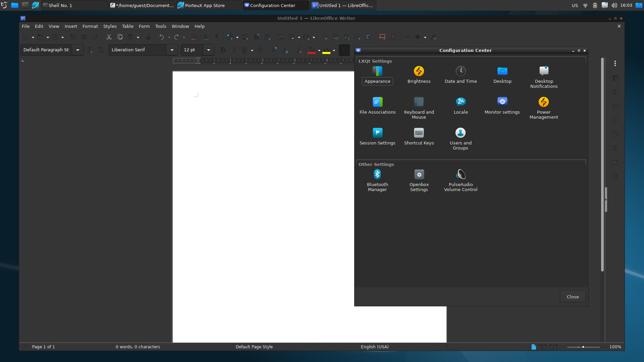Click the Find and Replace icon
Image resolution: width=644 pixels, height=362 pixels.
coord(194,37)
